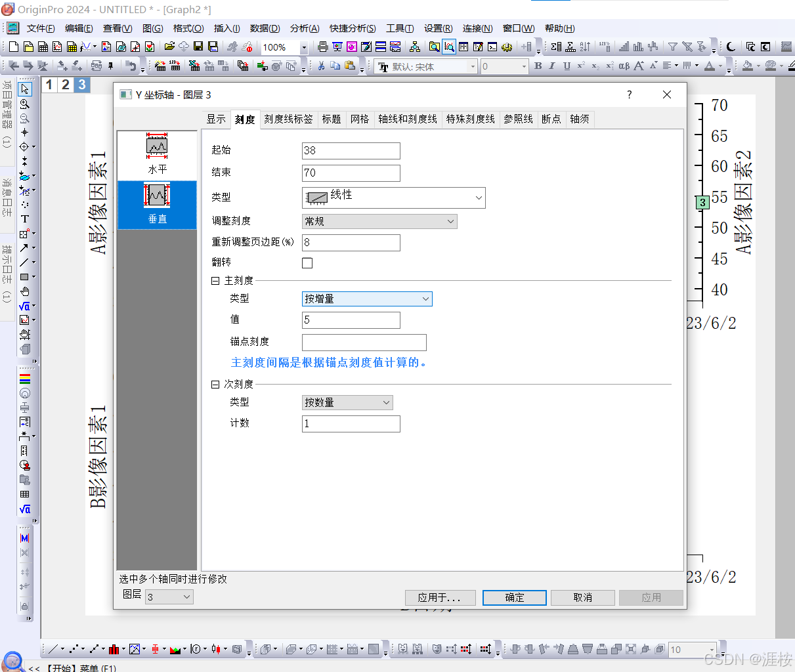Click the 重新调整页边距 field
The height and width of the screenshot is (672, 795).
point(351,242)
